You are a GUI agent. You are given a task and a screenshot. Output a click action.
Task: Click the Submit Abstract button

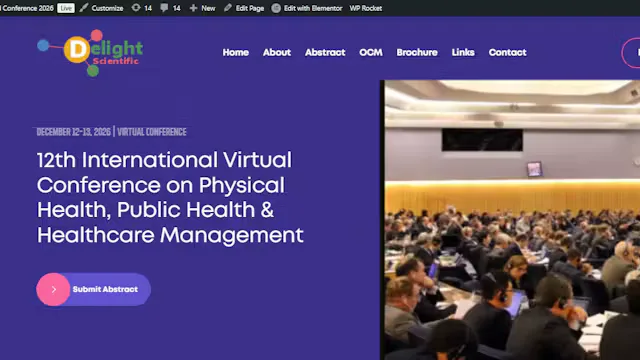(94, 289)
